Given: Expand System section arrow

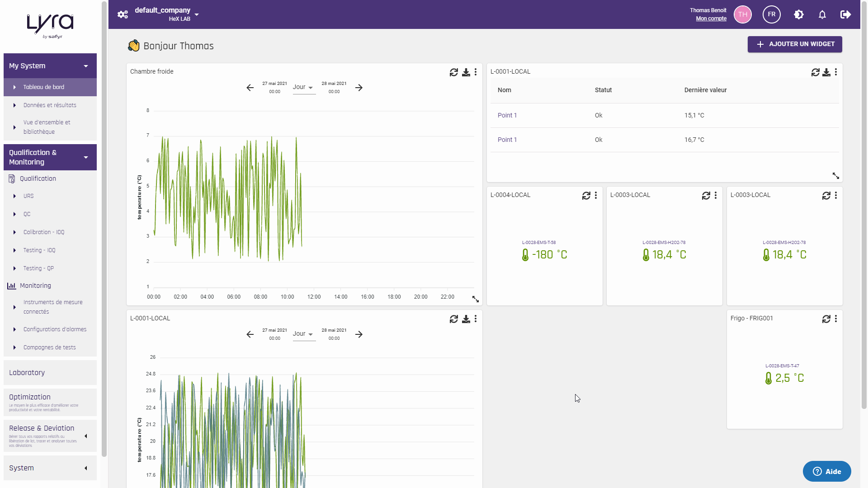Looking at the screenshot, I should tap(86, 468).
